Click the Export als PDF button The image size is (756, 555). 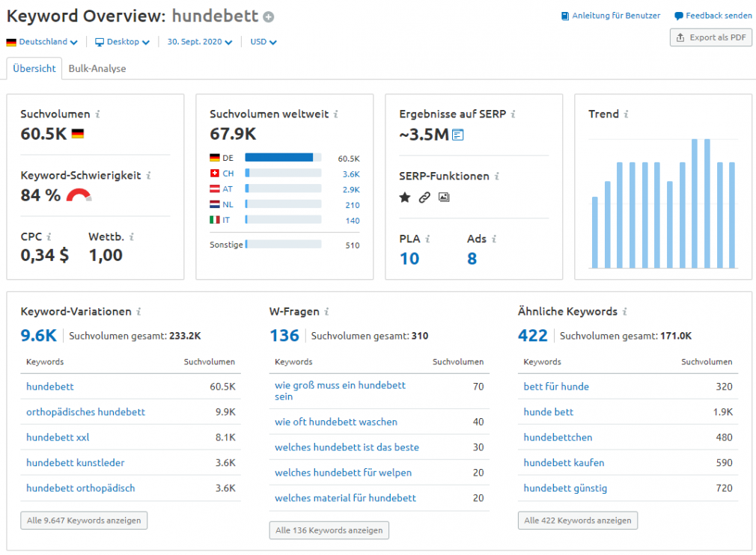point(710,37)
